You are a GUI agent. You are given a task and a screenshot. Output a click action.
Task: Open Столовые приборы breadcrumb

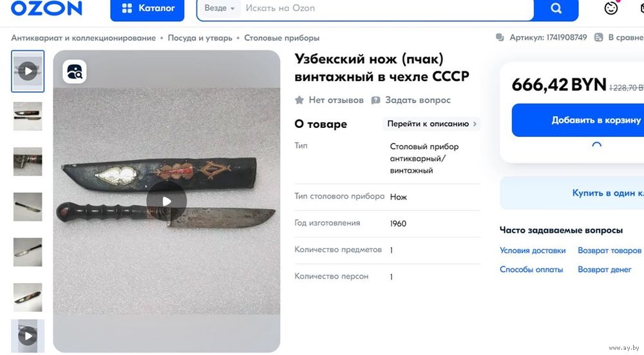pos(282,38)
